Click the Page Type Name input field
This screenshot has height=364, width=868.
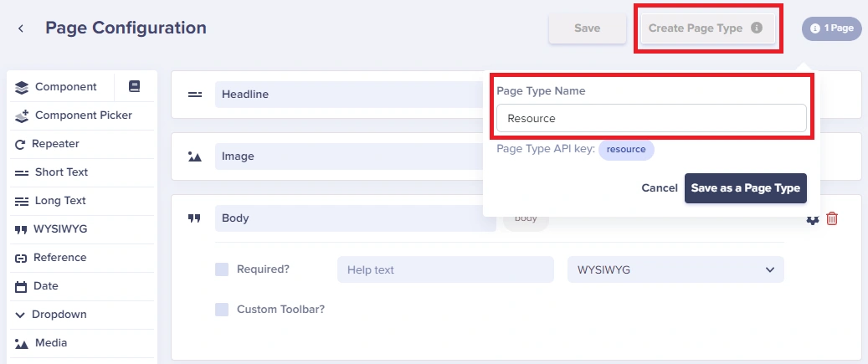coord(651,118)
